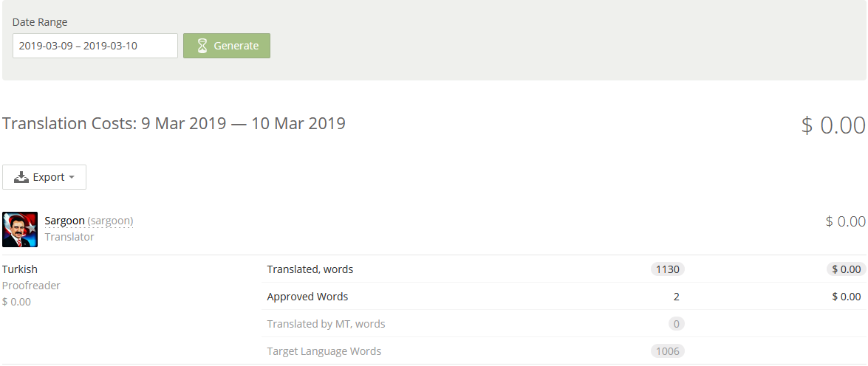868x366 pixels.
Task: Click the Proofreader role under Turkish
Action: point(31,286)
